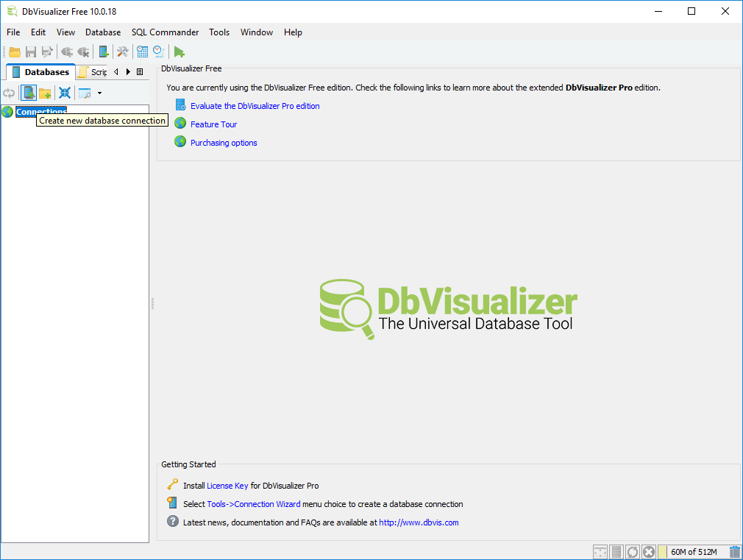Open the Edit menu

click(38, 32)
